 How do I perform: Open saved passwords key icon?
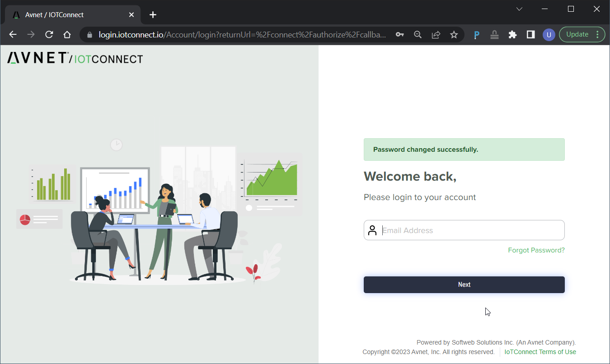click(x=399, y=35)
